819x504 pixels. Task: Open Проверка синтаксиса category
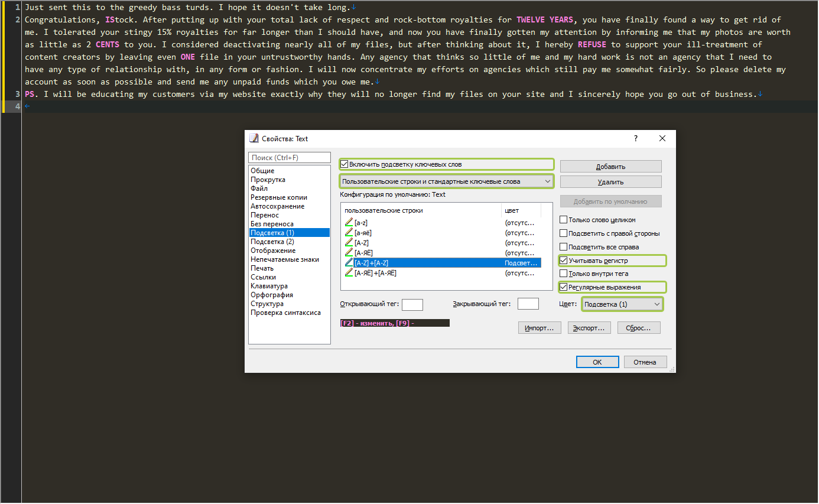[x=289, y=313]
